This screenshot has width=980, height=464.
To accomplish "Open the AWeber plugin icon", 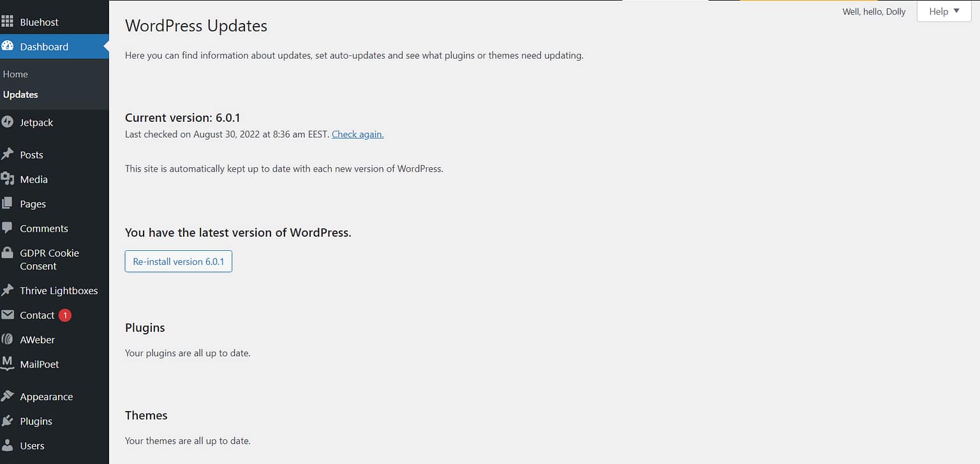I will click(9, 340).
